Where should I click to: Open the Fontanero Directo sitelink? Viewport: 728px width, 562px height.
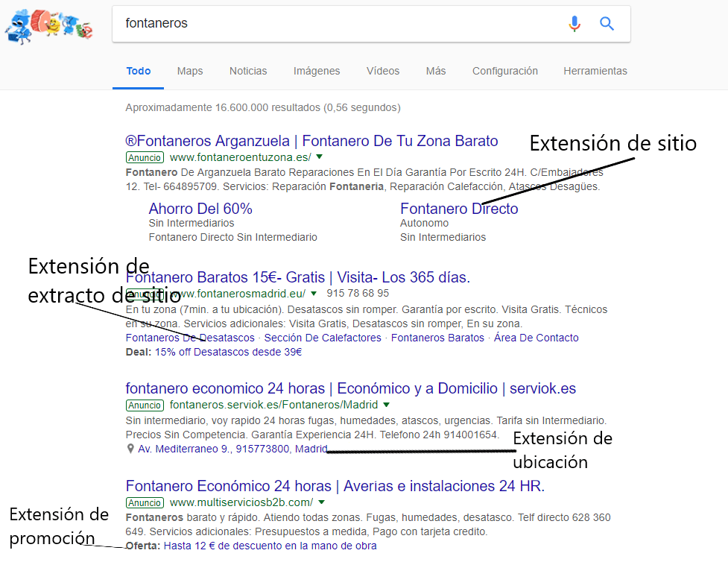(x=459, y=209)
